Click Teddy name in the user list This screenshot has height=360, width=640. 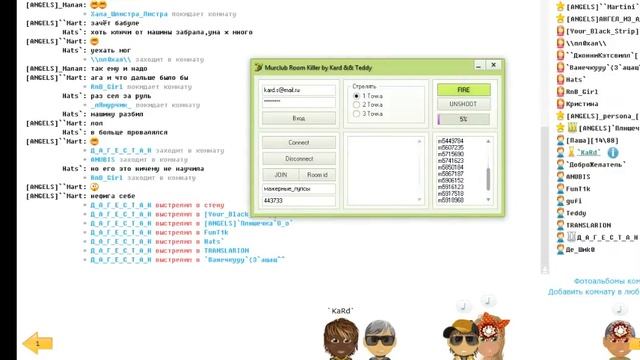[x=576, y=213]
